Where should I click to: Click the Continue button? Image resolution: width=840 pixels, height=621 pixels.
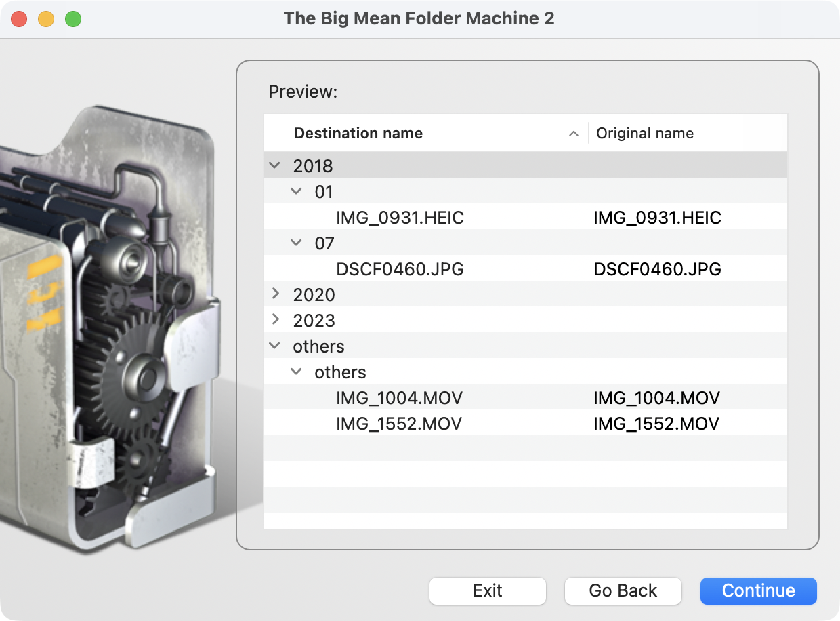coord(759,590)
